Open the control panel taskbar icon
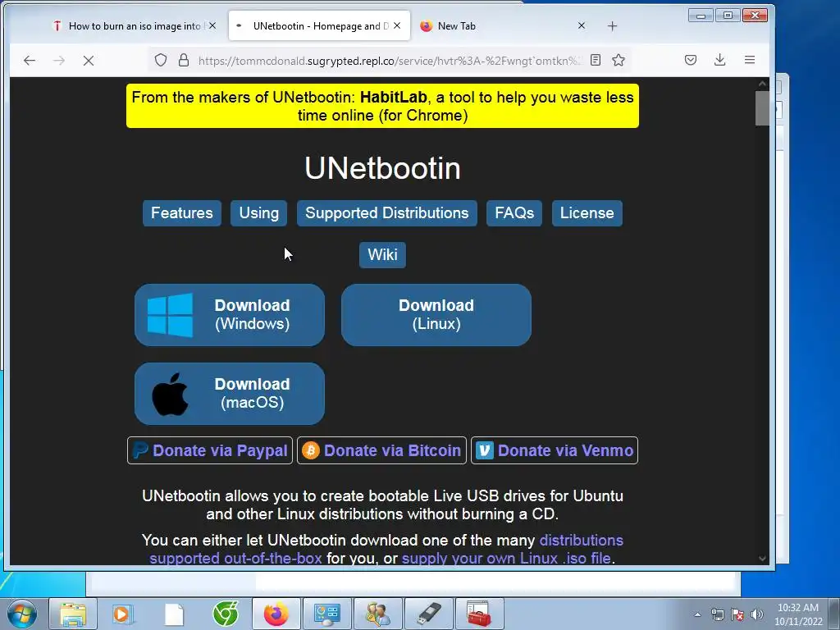840x630 pixels. click(326, 614)
